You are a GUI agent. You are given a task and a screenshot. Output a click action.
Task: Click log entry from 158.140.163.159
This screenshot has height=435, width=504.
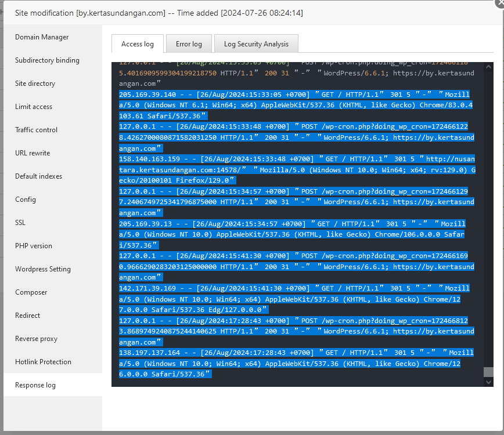click(297, 169)
